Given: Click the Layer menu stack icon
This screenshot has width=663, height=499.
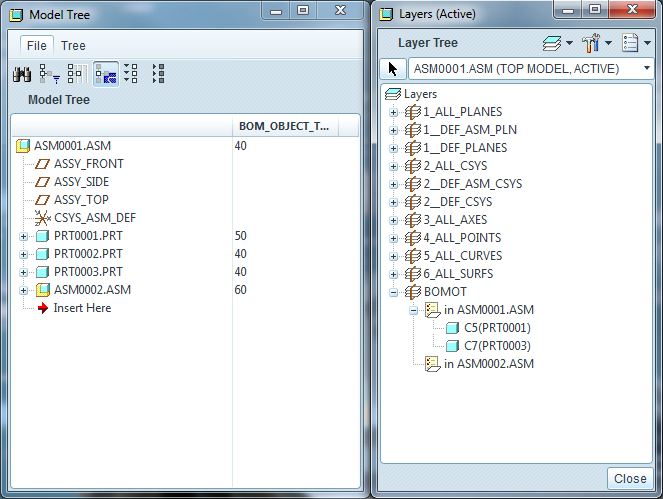Looking at the screenshot, I should click(x=552, y=43).
